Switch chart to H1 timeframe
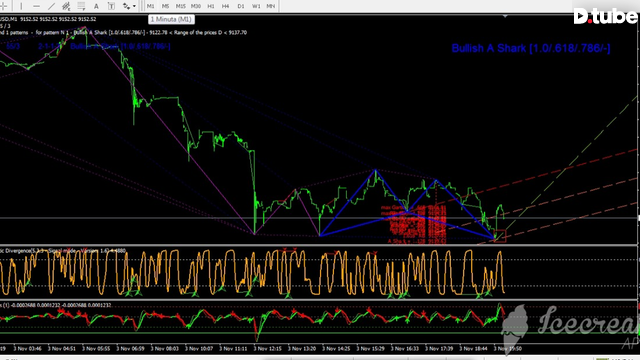The image size is (640, 360). tap(211, 6)
